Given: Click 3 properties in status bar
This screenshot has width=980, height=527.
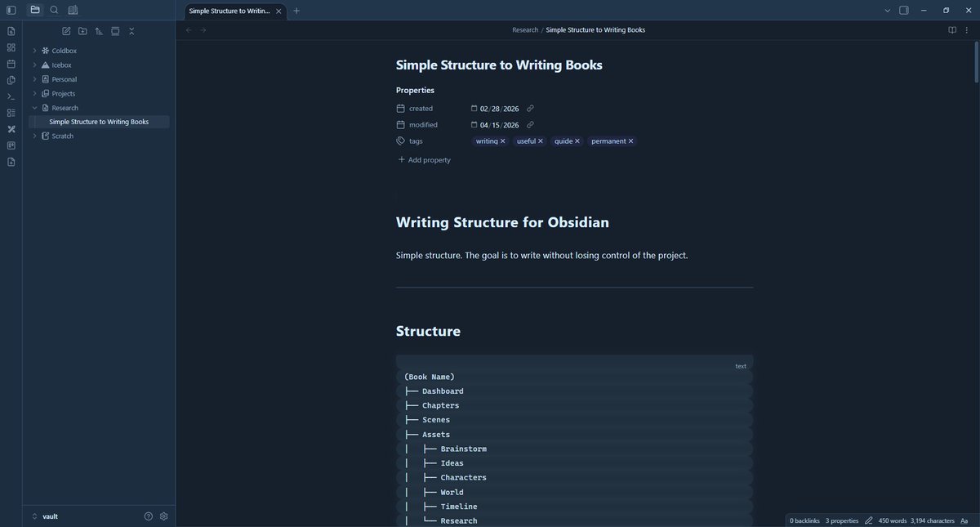Looking at the screenshot, I should coord(842,520).
